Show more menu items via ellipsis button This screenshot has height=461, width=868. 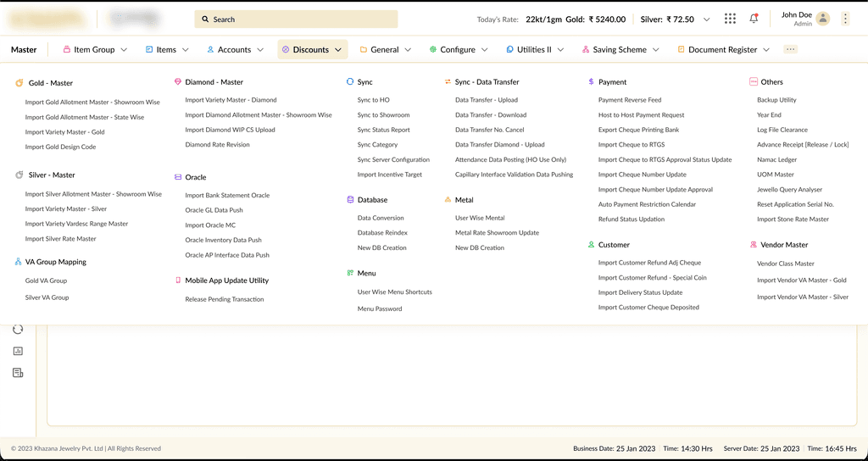[x=791, y=49]
